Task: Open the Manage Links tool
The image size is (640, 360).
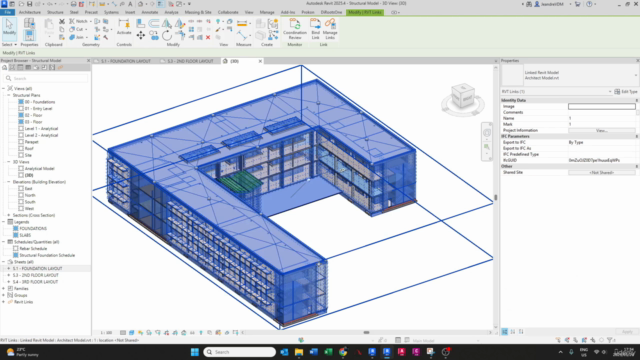Action: [x=330, y=29]
